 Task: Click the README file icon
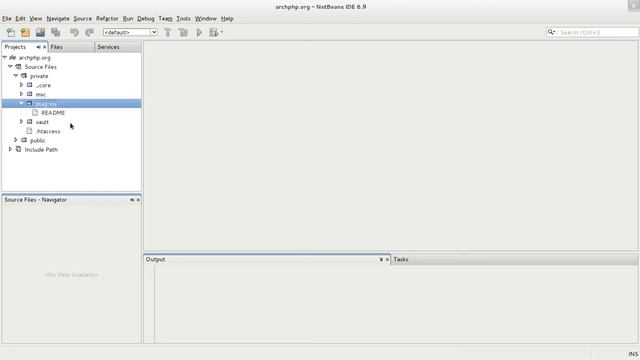[35, 112]
